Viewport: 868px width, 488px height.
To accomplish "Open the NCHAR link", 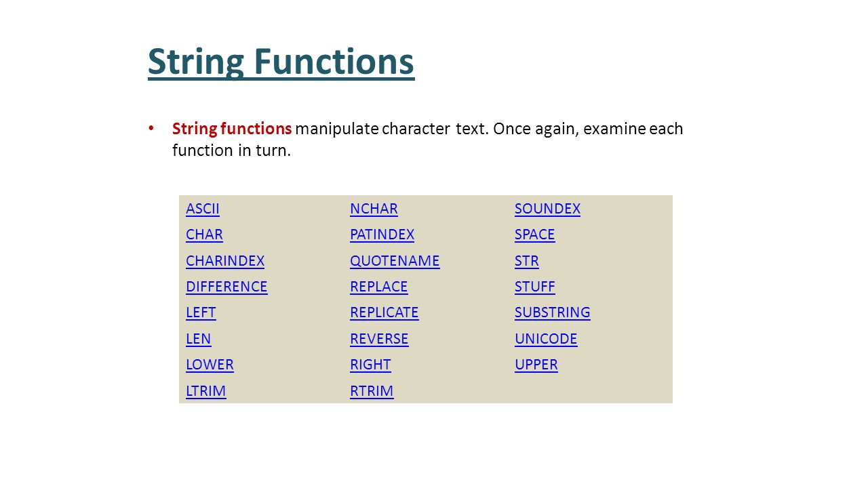I will (x=374, y=209).
